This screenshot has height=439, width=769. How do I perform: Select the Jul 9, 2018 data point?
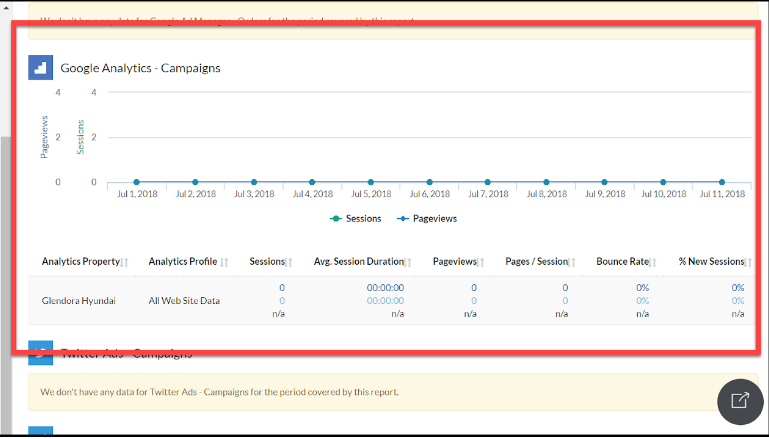(605, 182)
